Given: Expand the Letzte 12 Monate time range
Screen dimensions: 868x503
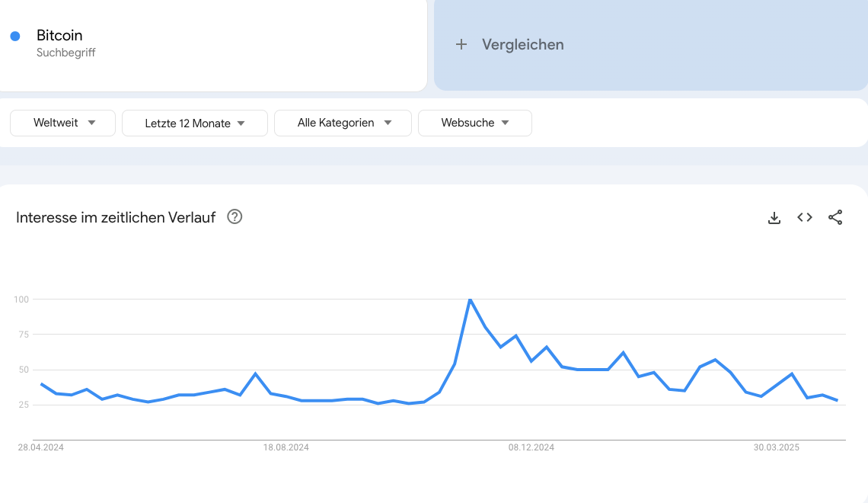Looking at the screenshot, I should pyautogui.click(x=195, y=123).
